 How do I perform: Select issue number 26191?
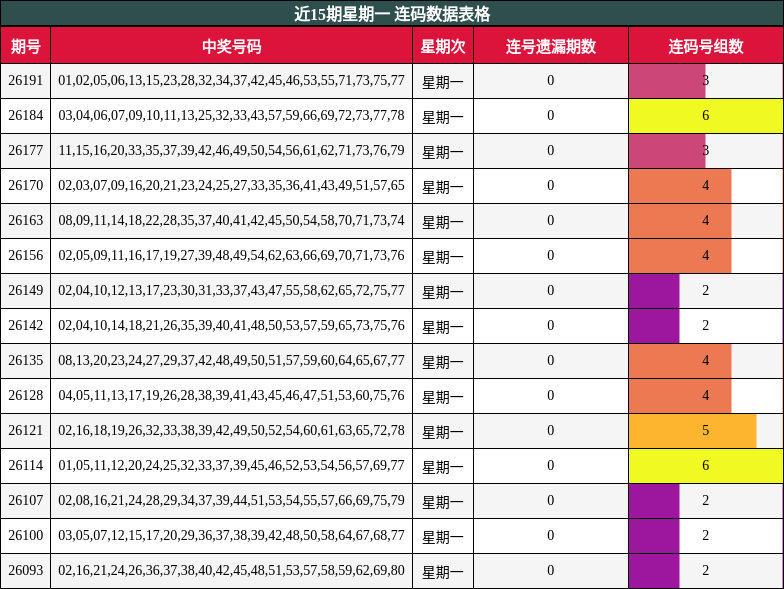26,80
